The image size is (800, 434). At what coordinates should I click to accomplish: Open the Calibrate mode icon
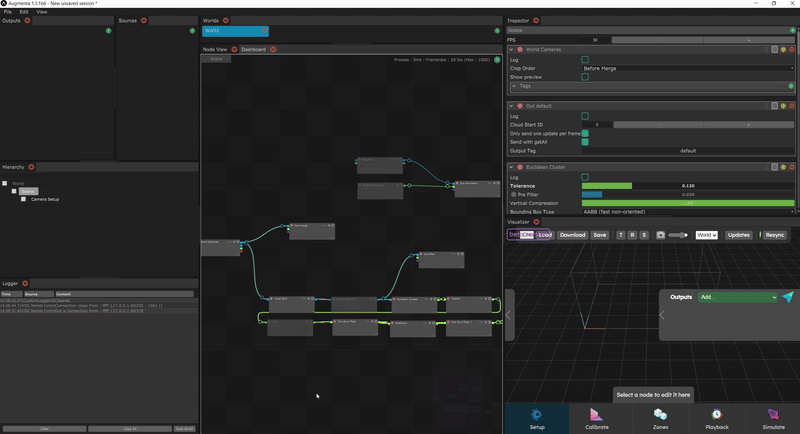point(596,416)
